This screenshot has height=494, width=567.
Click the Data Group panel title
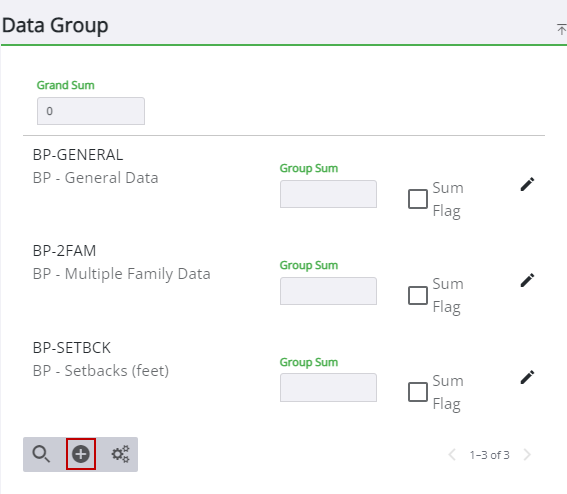point(55,26)
